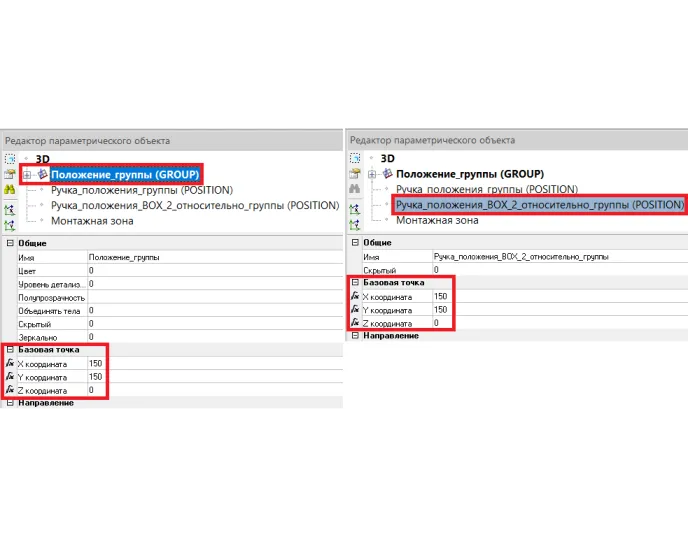Edit the Уровень детализ. value in left panel
Image resolution: width=688 pixels, height=537 pixels.
click(x=215, y=284)
